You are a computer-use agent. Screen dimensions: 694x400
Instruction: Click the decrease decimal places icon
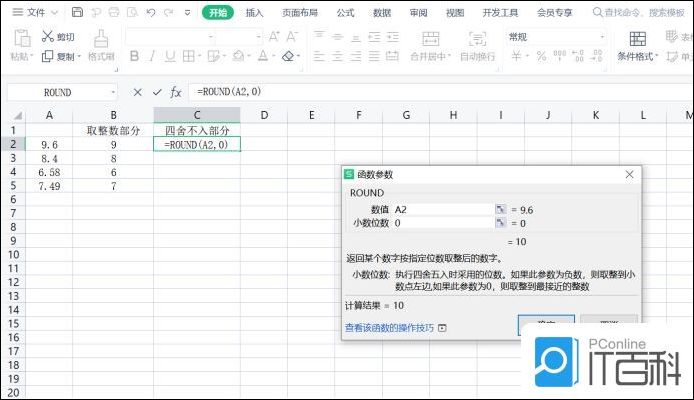point(596,56)
